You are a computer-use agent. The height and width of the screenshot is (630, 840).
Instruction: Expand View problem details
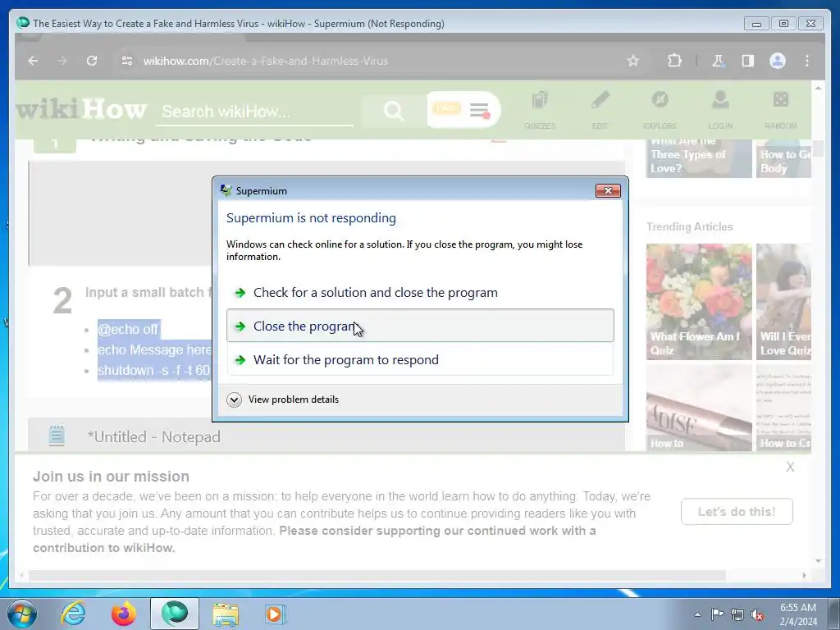click(283, 399)
